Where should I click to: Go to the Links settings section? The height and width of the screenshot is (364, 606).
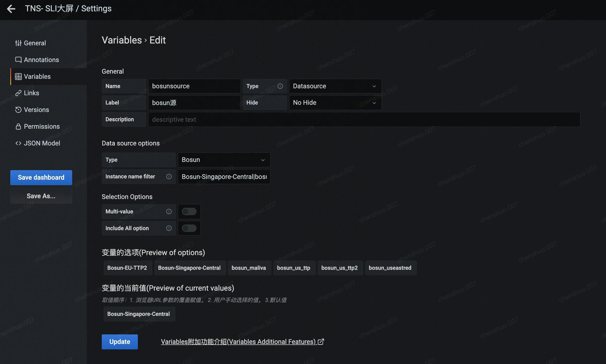(x=31, y=93)
